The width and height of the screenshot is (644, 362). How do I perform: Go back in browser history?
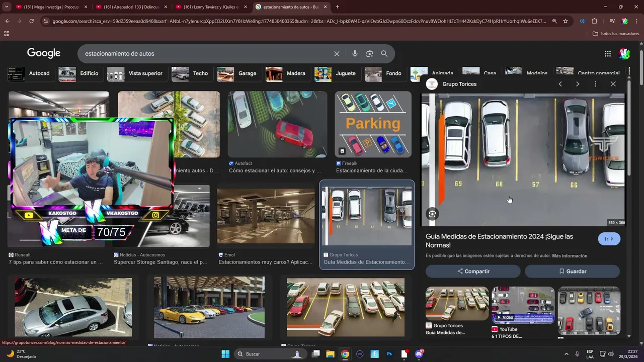(7, 21)
